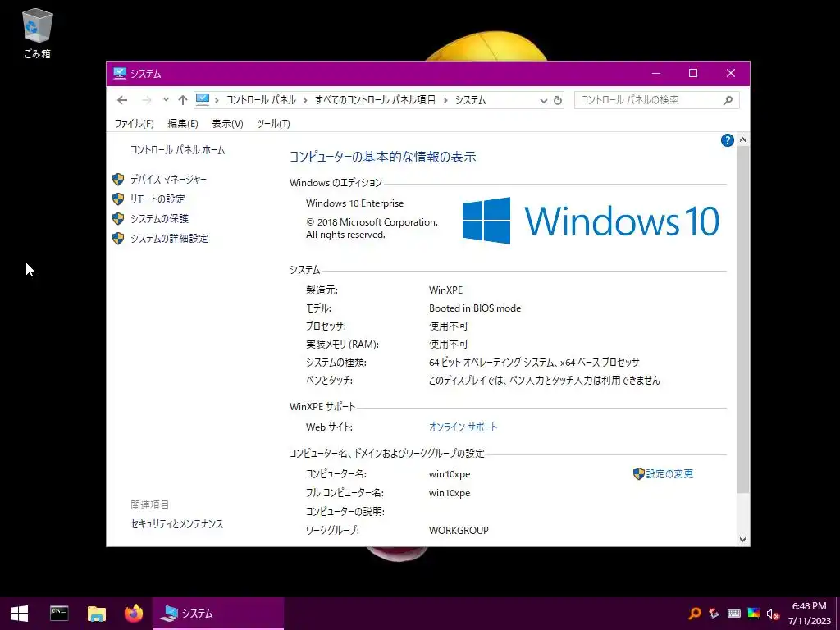Open the ファイル(F) menu
840x630 pixels.
point(134,124)
